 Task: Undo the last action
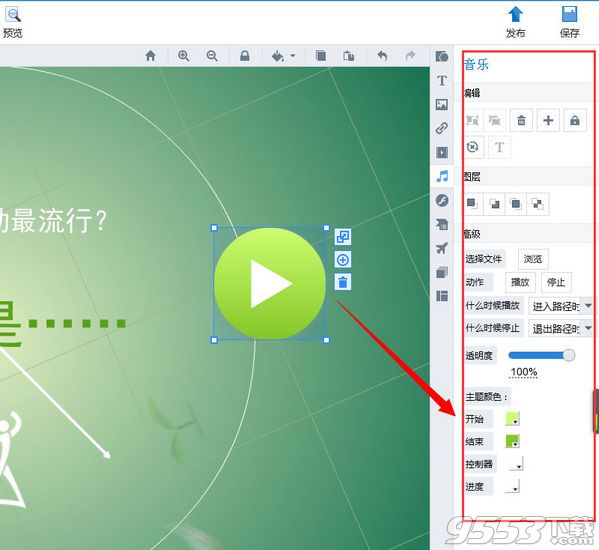tap(382, 56)
